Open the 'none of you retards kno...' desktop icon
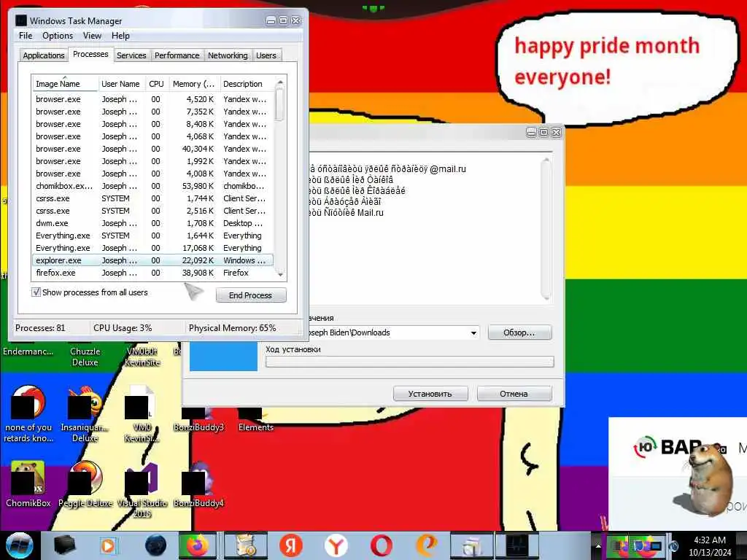 point(28,414)
